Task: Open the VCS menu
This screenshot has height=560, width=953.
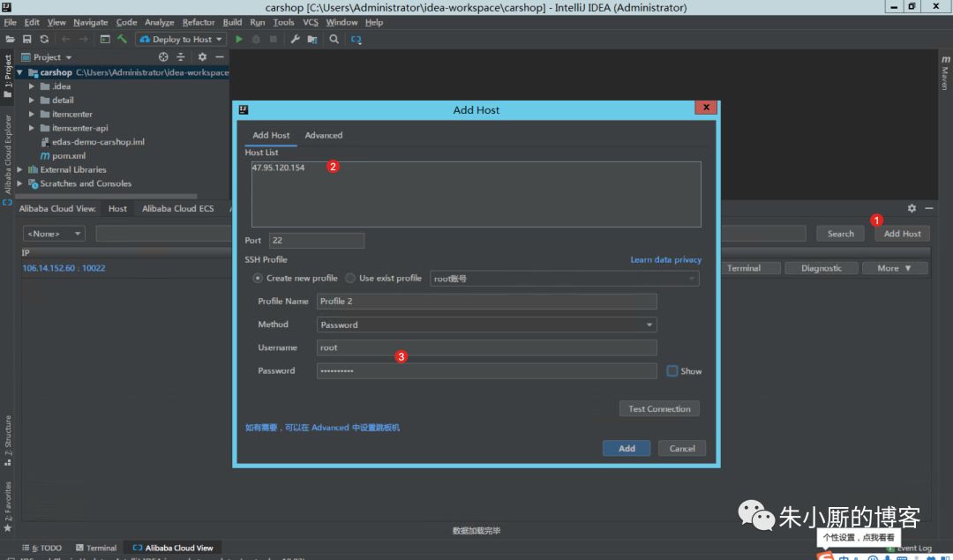Action: point(311,22)
